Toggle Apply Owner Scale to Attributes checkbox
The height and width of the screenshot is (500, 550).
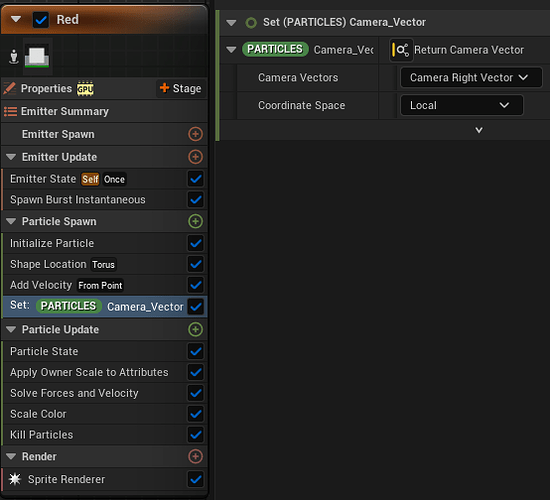point(195,372)
